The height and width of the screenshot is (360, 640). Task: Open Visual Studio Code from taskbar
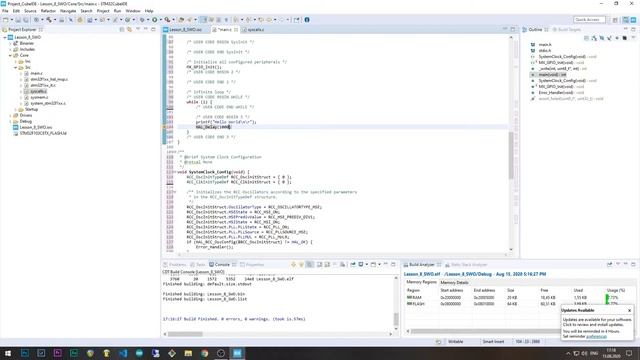pyautogui.click(x=123, y=353)
